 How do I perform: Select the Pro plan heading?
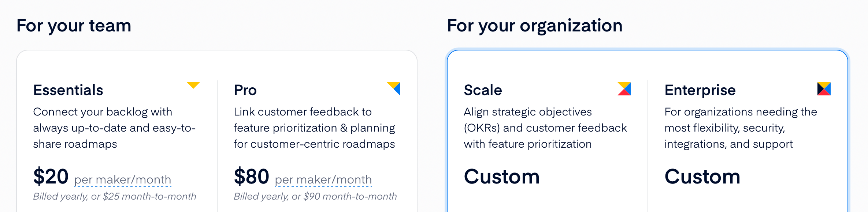click(245, 90)
